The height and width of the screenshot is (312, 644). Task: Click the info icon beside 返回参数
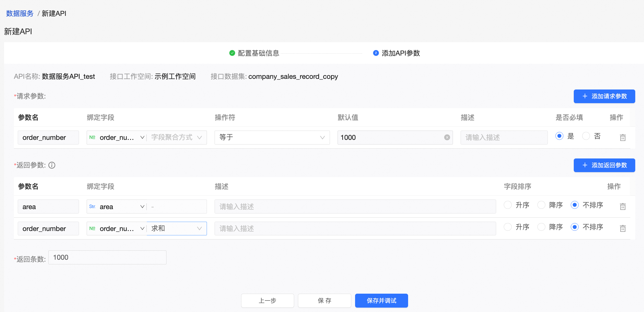[52, 165]
